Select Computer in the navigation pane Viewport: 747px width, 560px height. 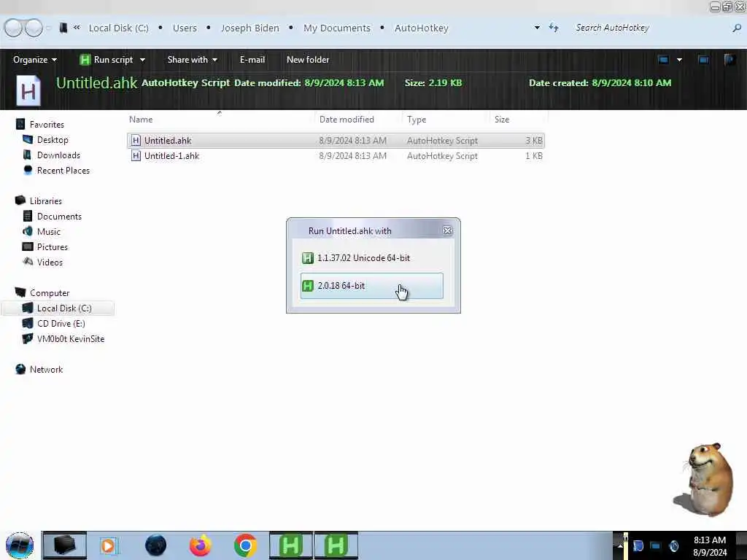point(50,293)
